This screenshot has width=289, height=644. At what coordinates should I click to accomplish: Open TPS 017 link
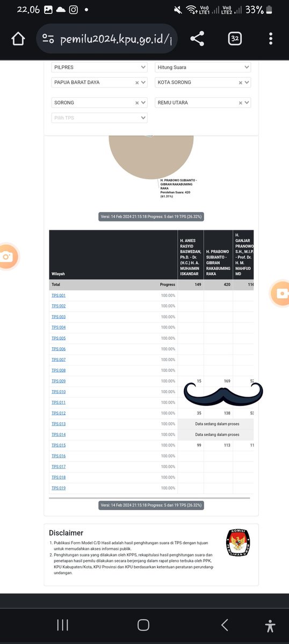(59, 467)
